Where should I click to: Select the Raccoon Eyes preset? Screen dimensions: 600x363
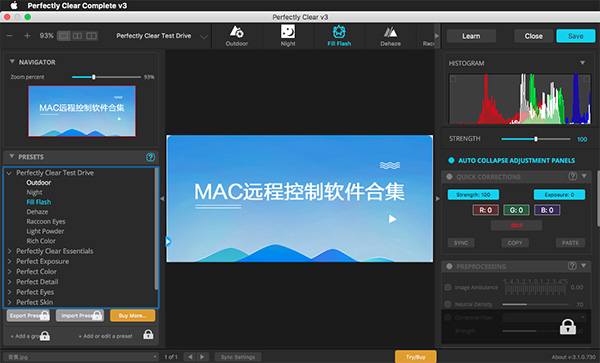point(46,221)
